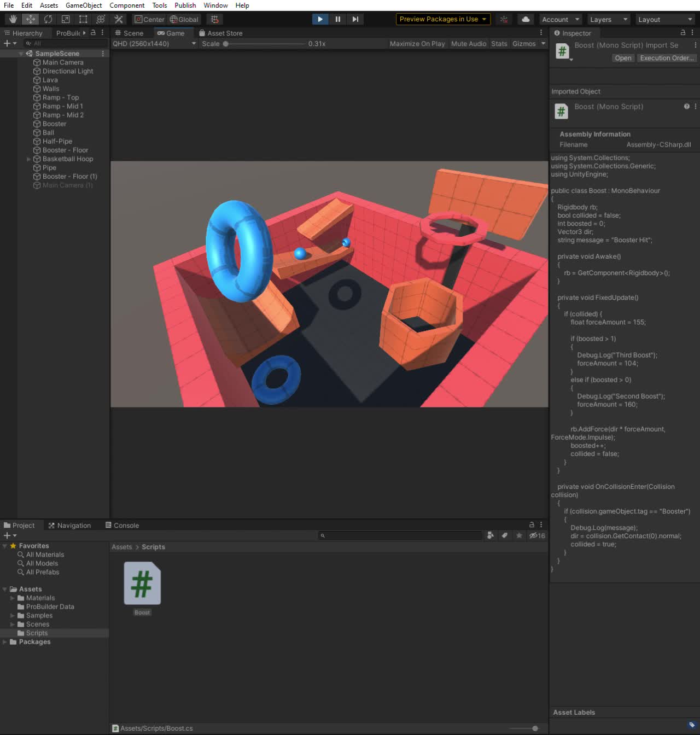Toggle hidden packages visibility in Project

pos(536,535)
